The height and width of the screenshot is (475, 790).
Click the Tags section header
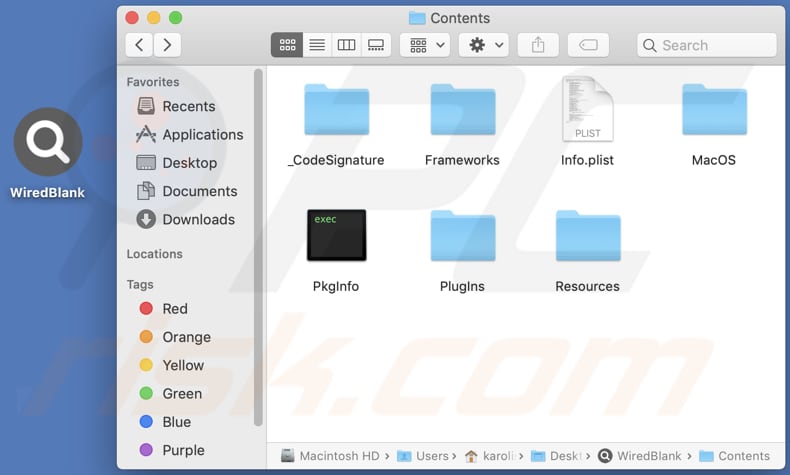140,285
